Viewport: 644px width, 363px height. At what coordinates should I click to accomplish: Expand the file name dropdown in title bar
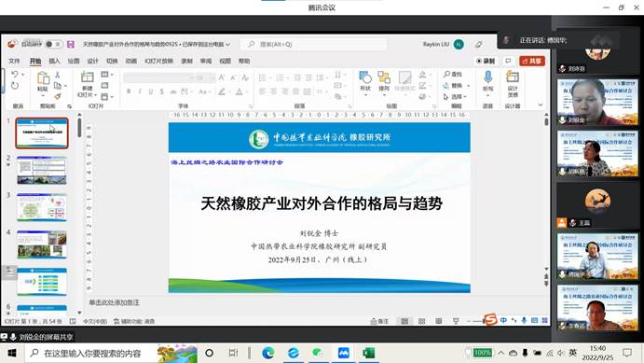click(x=228, y=44)
